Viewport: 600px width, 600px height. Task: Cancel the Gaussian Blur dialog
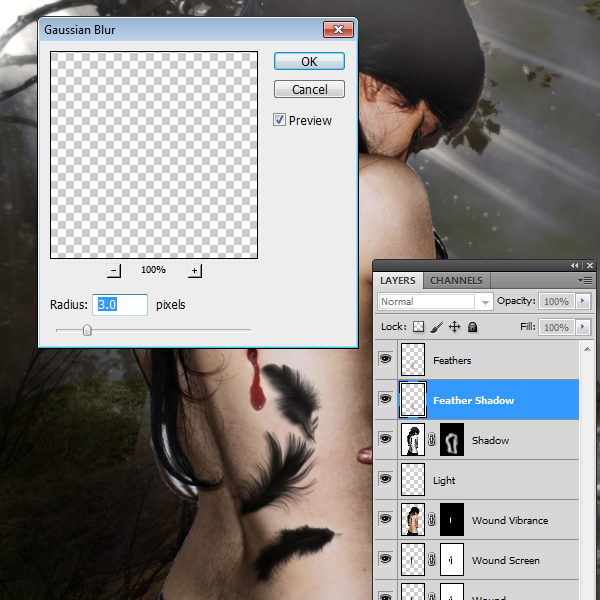[309, 89]
